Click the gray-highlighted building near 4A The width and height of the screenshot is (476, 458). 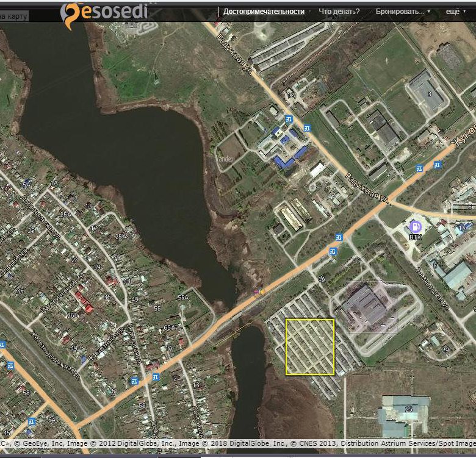[x=371, y=307]
